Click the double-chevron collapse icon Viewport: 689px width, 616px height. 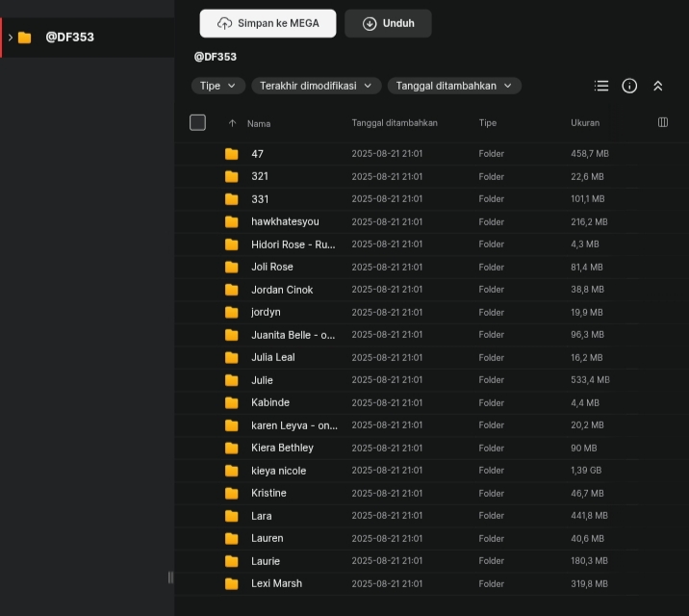click(658, 86)
